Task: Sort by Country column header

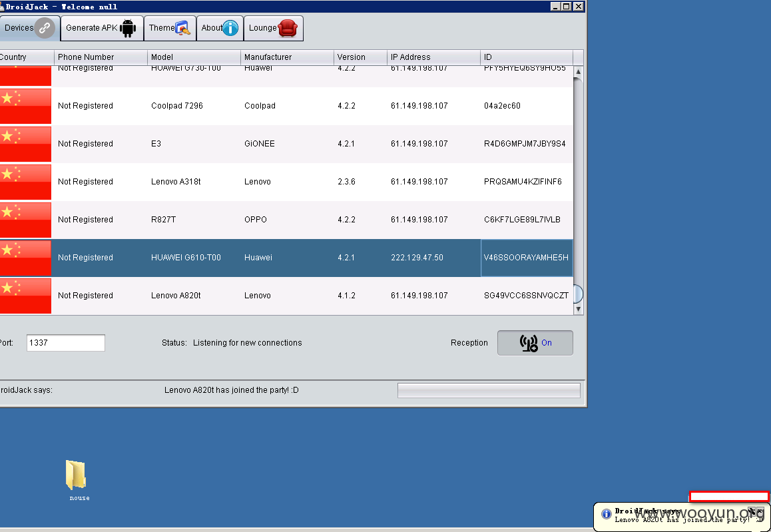Action: pyautogui.click(x=27, y=57)
